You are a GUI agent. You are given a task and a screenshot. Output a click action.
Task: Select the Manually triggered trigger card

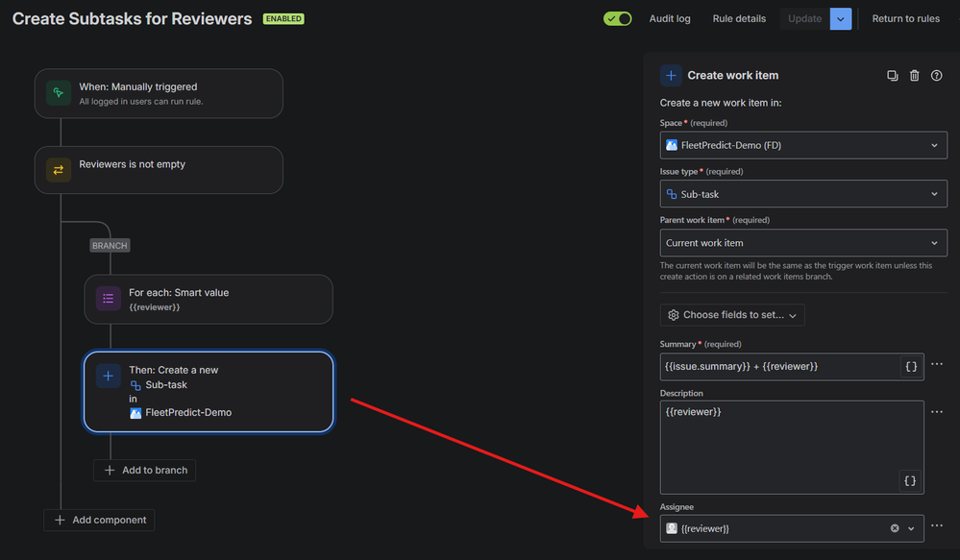coord(159,93)
